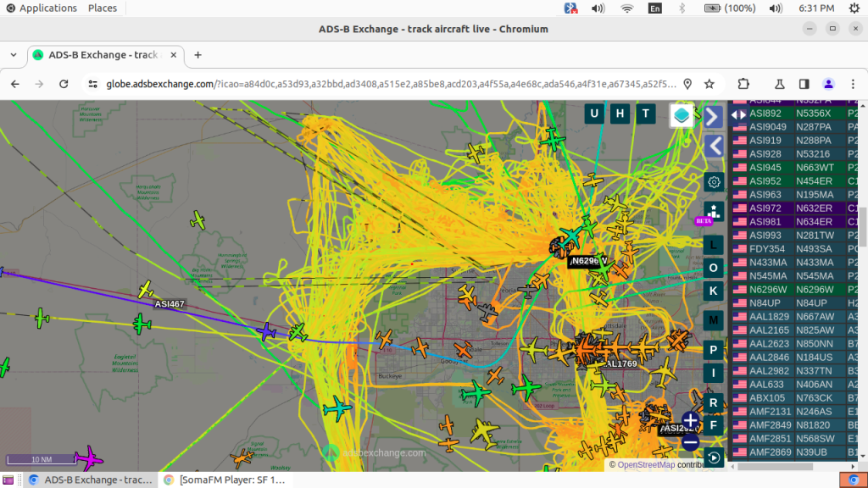This screenshot has height=488, width=868.
Task: Open the Places menu
Action: pyautogui.click(x=103, y=8)
